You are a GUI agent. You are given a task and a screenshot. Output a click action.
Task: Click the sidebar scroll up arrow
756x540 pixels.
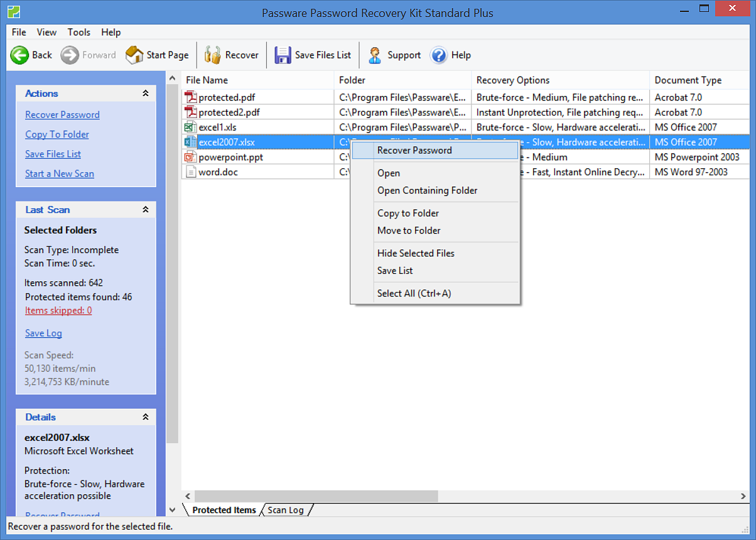(x=173, y=77)
